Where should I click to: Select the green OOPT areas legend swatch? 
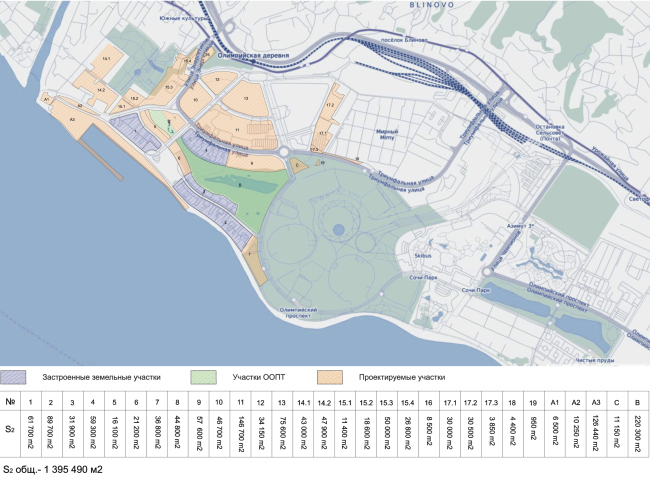click(205, 378)
